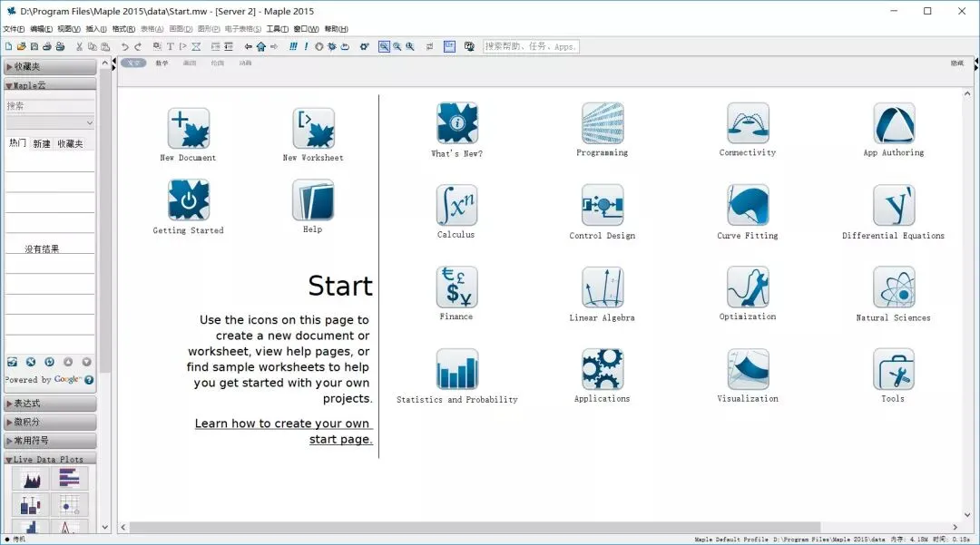
Task: Open the Statistics and Probability icon
Action: [456, 369]
